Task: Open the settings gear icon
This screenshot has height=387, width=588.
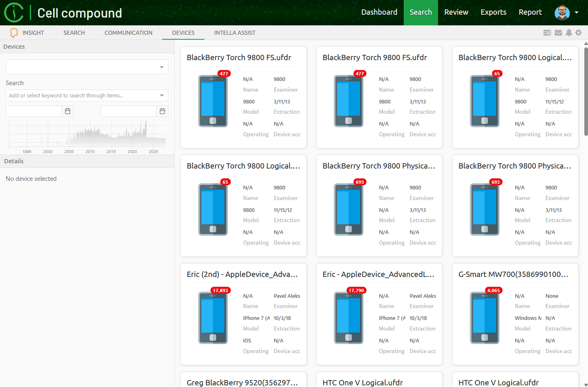Action: tap(579, 33)
